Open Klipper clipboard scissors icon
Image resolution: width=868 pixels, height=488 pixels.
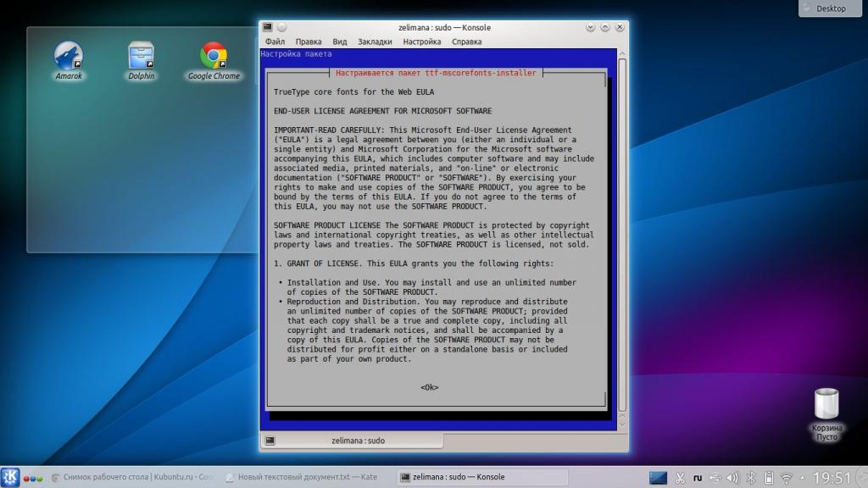point(681,478)
